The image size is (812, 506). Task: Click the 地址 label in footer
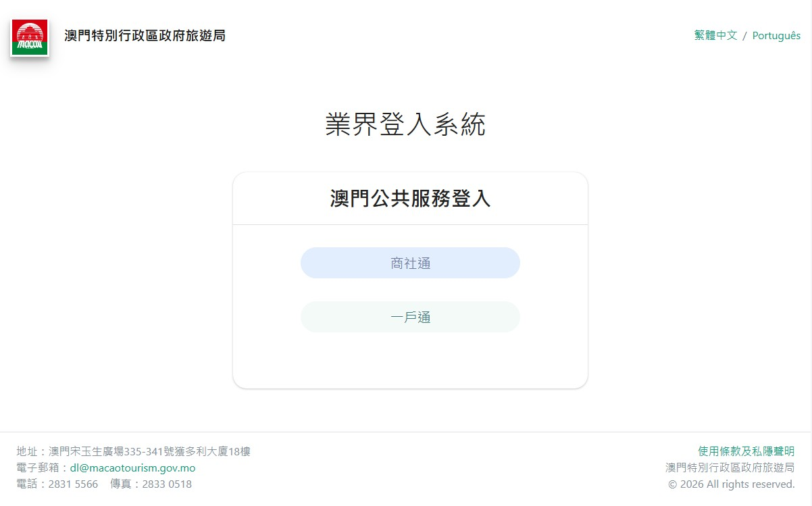click(27, 451)
